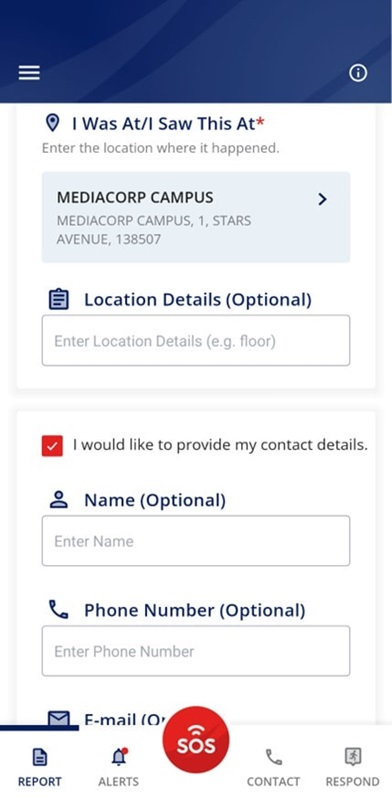Tap the I would like to provide contact details label
The width and height of the screenshot is (392, 800).
[220, 445]
